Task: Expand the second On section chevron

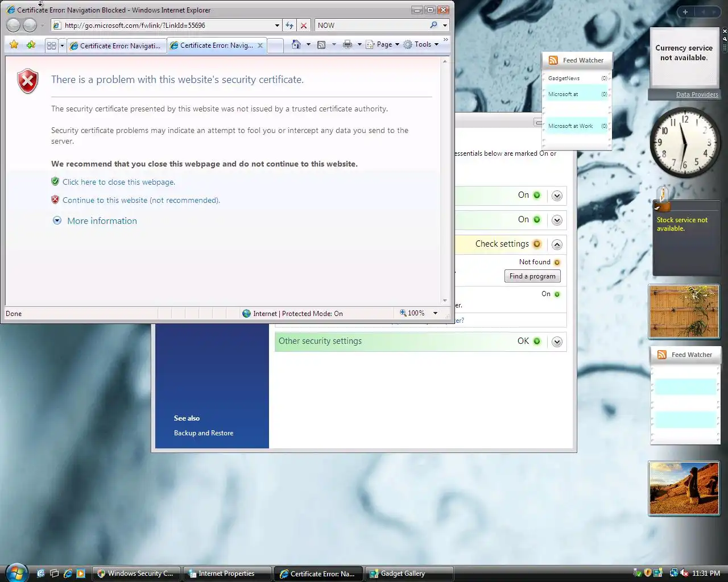Action: (x=557, y=220)
